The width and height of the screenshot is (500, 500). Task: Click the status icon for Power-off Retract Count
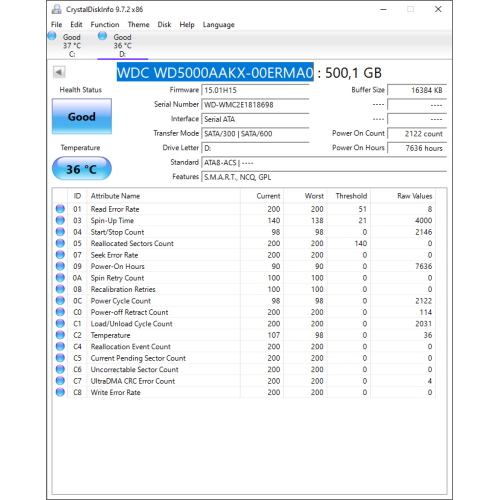(60, 312)
